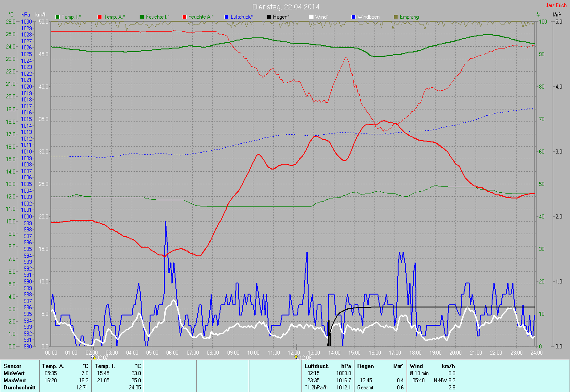Click the olive Empfang legend square
Viewport: 570px width, 392px height.
(396, 17)
